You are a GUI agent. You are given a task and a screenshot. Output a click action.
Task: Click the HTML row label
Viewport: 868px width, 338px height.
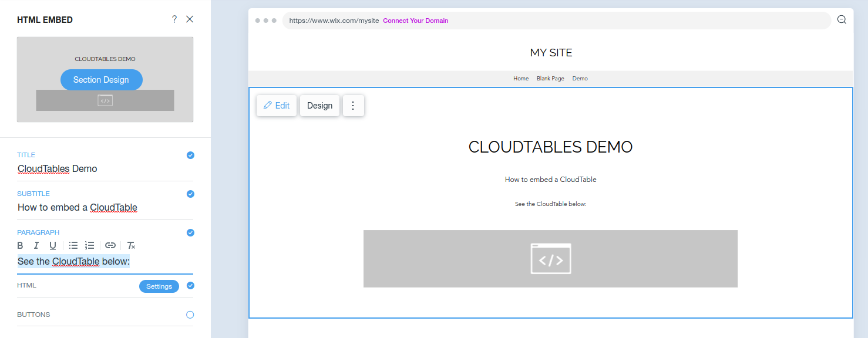click(x=26, y=286)
